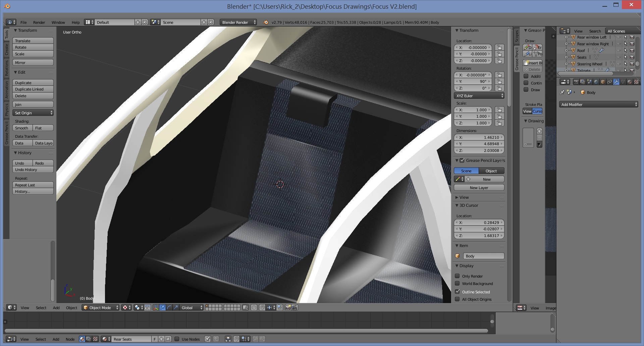This screenshot has height=346, width=644.
Task: Open the Modifiers properties wrench icon
Action: (x=616, y=82)
